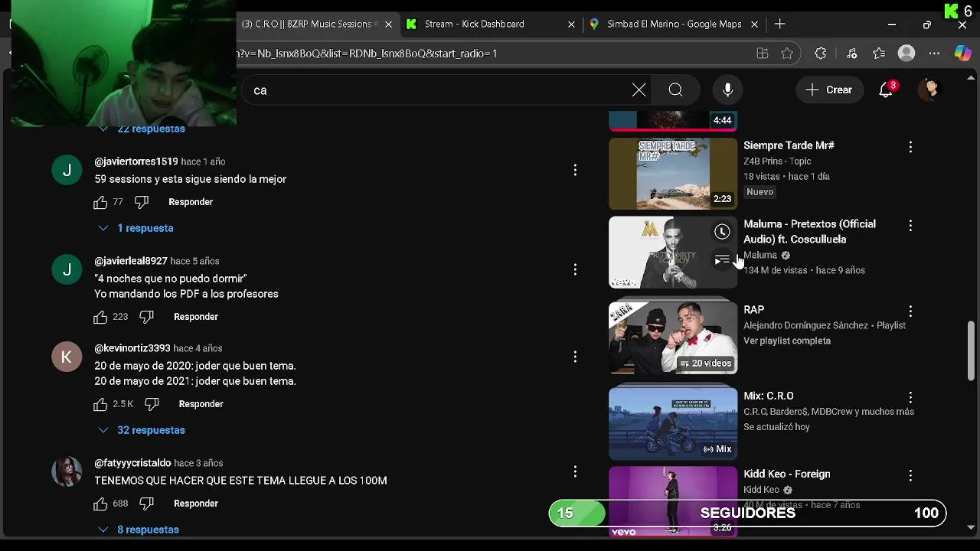Image resolution: width=980 pixels, height=551 pixels.
Task: Click Responder under @javierleal8927 comment
Action: click(196, 317)
